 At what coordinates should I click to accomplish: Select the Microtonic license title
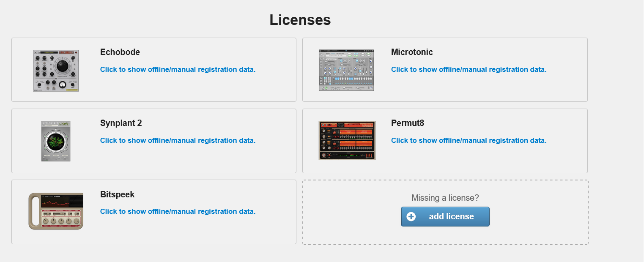point(412,52)
